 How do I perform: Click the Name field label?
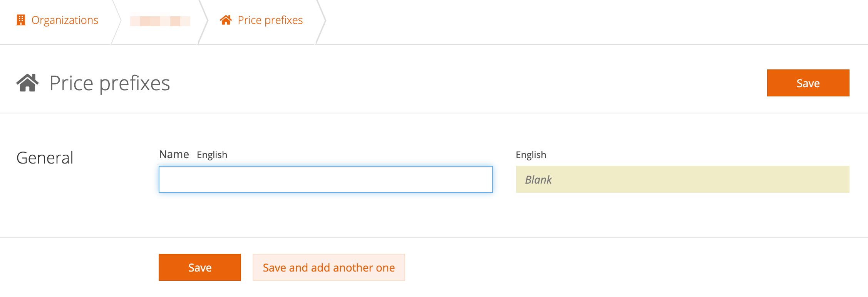point(174,154)
